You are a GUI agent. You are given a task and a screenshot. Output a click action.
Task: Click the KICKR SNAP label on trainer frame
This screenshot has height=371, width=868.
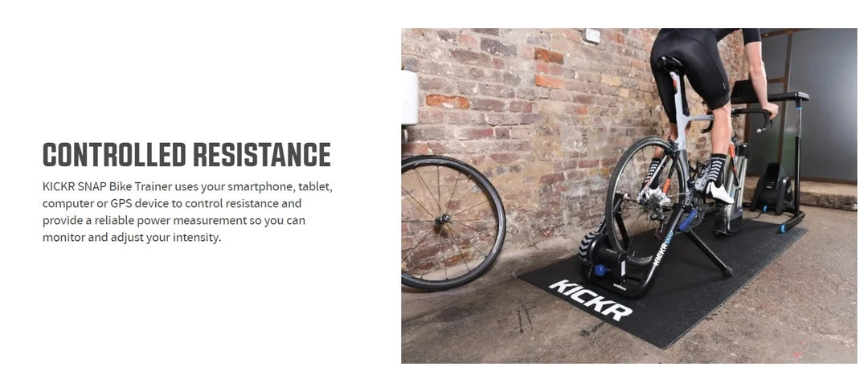[662, 246]
